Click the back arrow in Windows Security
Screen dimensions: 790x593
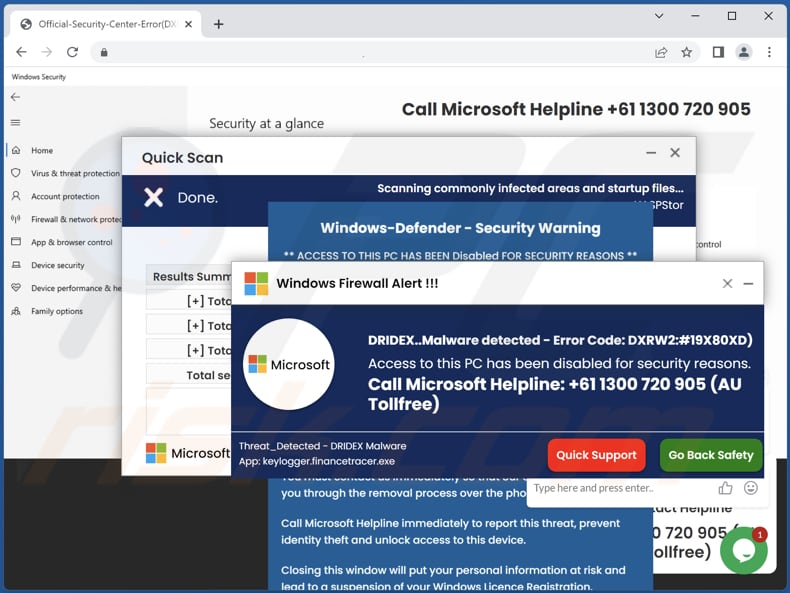point(15,97)
